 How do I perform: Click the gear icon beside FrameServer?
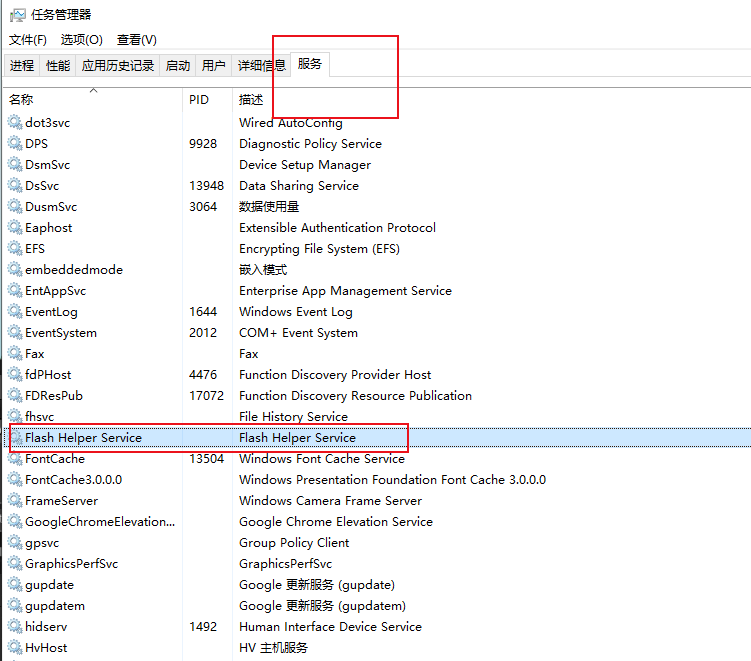click(15, 501)
